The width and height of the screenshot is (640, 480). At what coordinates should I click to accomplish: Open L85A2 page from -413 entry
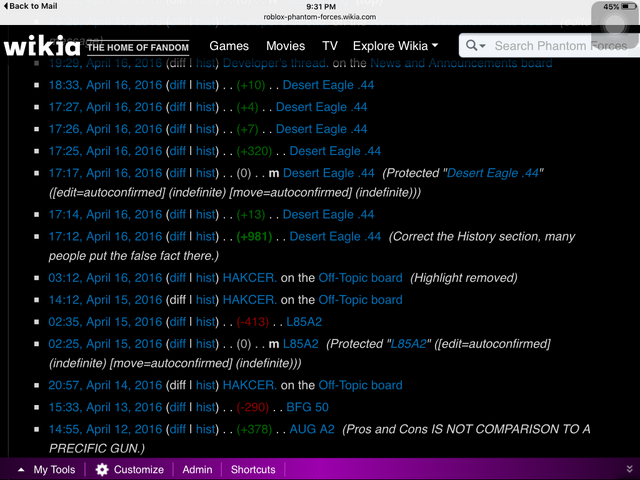(304, 322)
